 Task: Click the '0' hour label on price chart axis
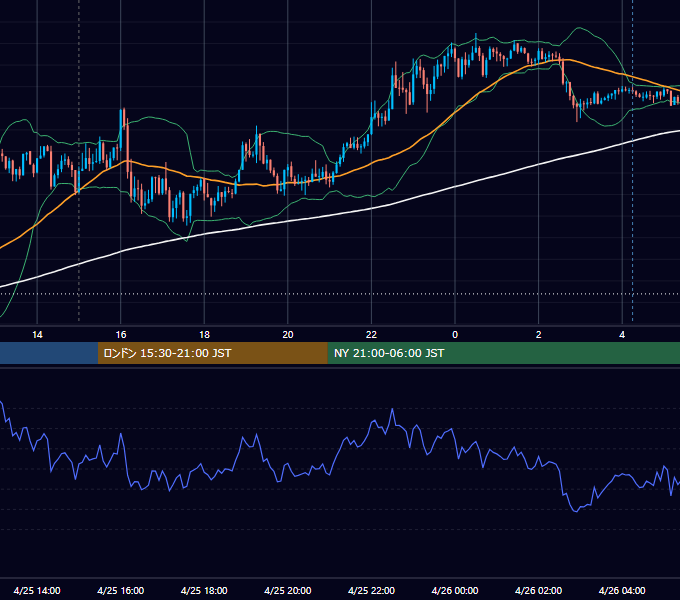[x=455, y=335]
